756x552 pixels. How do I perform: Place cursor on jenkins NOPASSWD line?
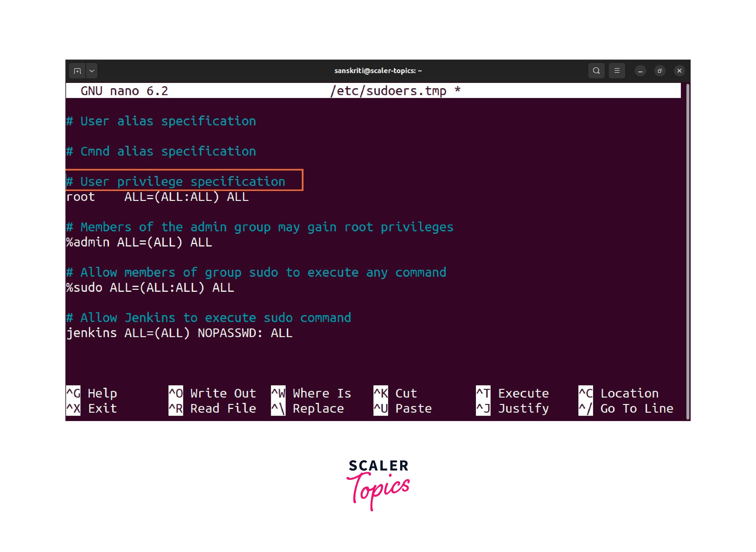(179, 333)
